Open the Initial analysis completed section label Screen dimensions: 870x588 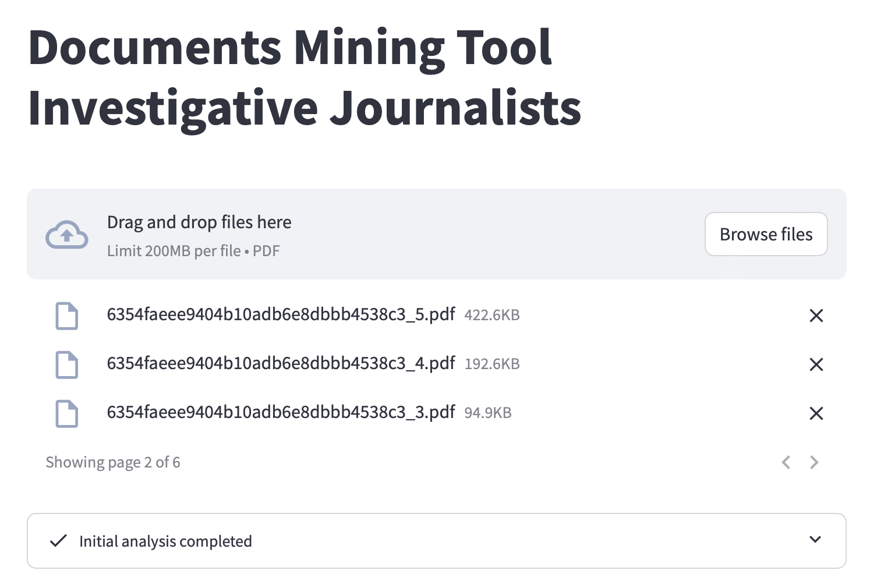(x=165, y=541)
